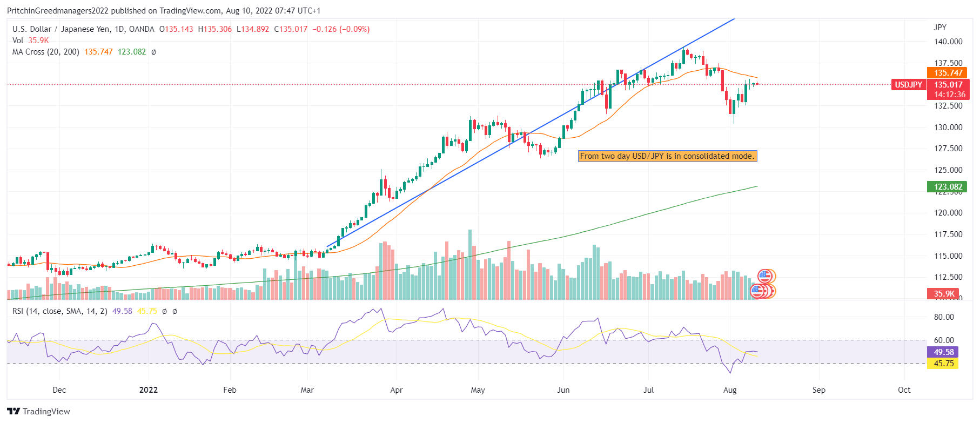Image resolution: width=980 pixels, height=423 pixels.
Task: Click the 140.000 price axis level
Action: click(948, 42)
